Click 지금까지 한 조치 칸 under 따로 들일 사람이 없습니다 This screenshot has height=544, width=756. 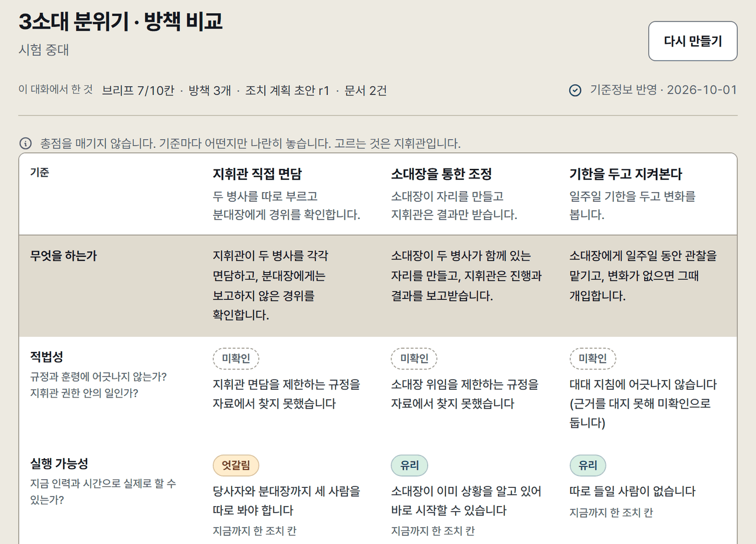pyautogui.click(x=611, y=513)
